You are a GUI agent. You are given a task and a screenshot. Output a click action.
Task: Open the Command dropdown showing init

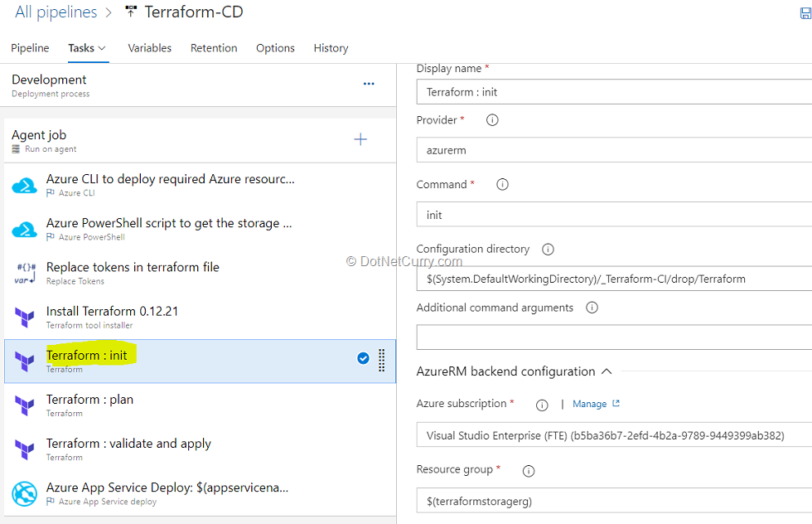point(614,215)
